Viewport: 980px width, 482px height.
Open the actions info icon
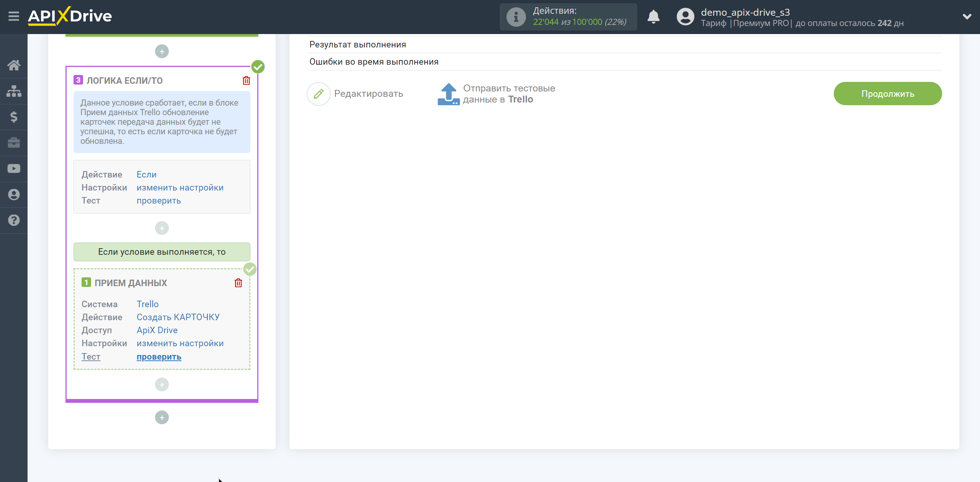click(516, 17)
